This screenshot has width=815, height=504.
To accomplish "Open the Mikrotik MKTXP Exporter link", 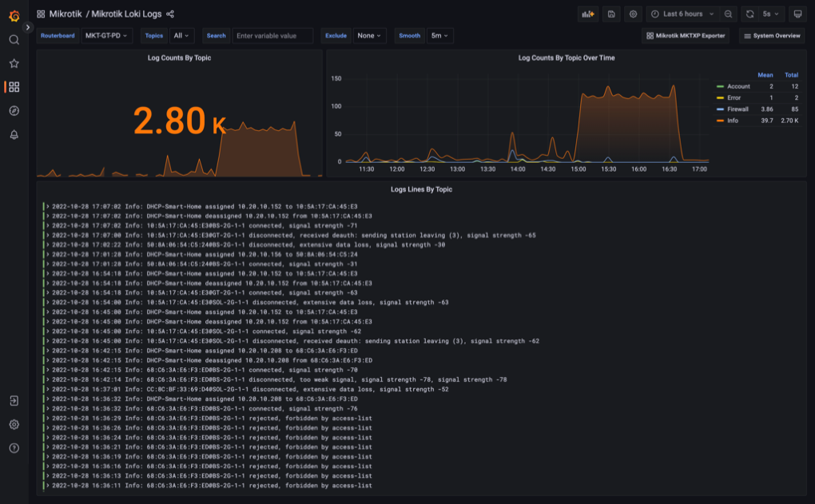I will [x=685, y=35].
